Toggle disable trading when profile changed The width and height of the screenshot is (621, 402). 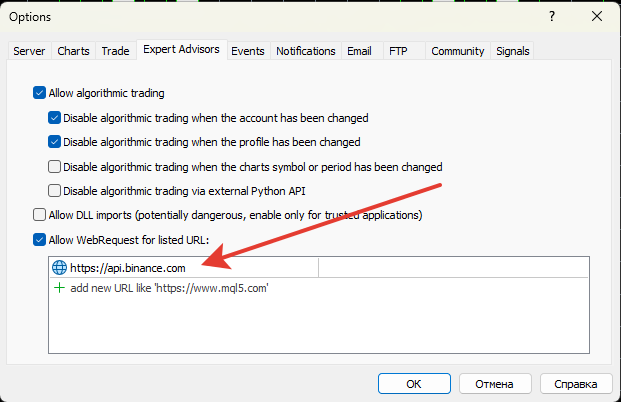(54, 142)
